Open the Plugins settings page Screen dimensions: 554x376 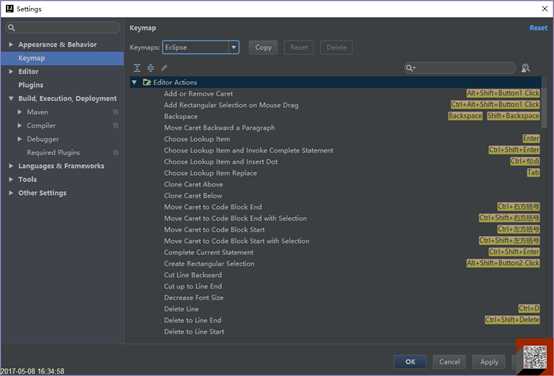(x=31, y=85)
